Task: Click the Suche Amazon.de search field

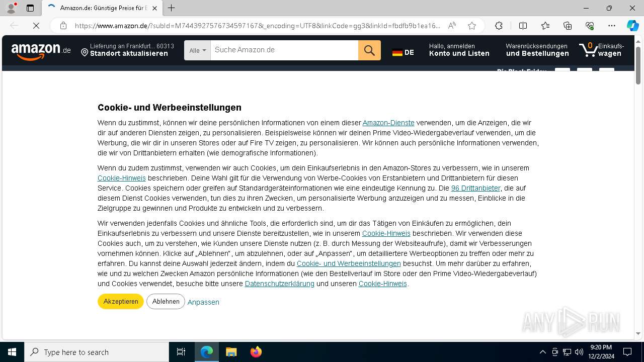Action: [284, 50]
